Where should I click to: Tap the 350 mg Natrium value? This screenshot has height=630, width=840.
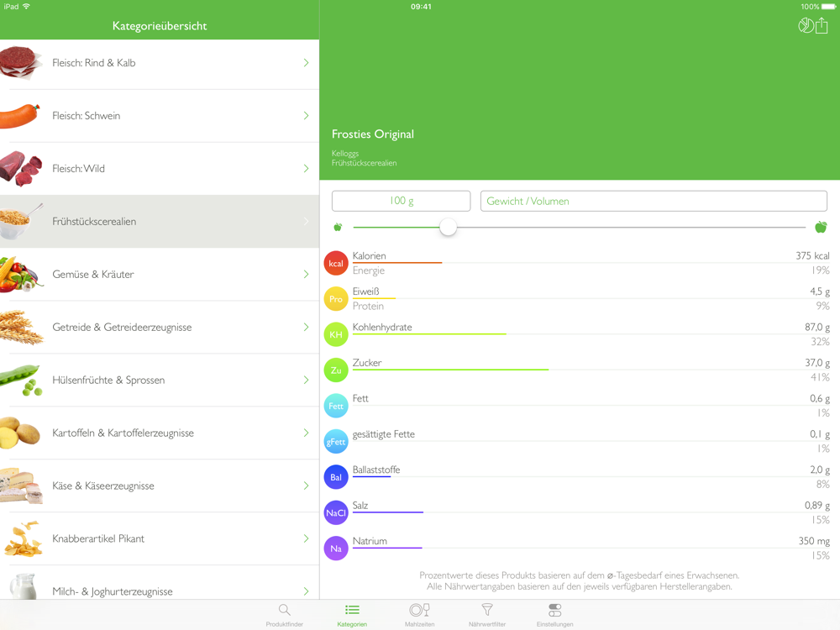pos(814,540)
